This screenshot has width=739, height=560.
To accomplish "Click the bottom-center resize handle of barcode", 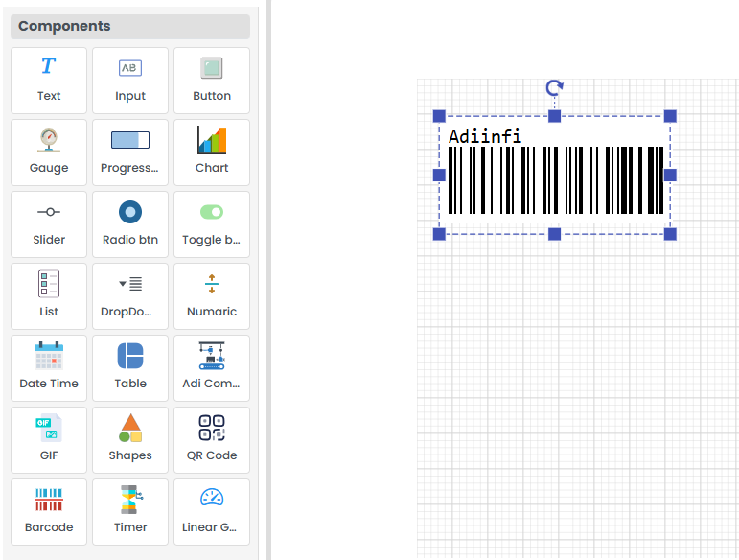I will [x=555, y=234].
